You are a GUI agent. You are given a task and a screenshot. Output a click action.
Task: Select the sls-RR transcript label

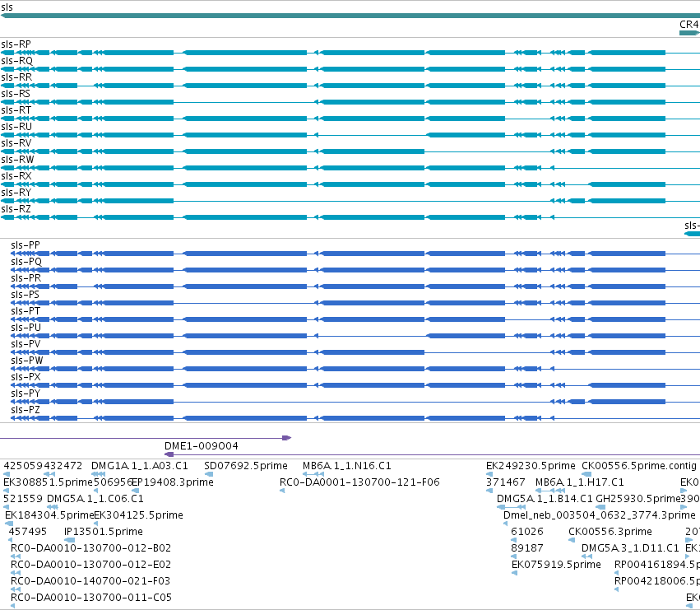click(16, 77)
